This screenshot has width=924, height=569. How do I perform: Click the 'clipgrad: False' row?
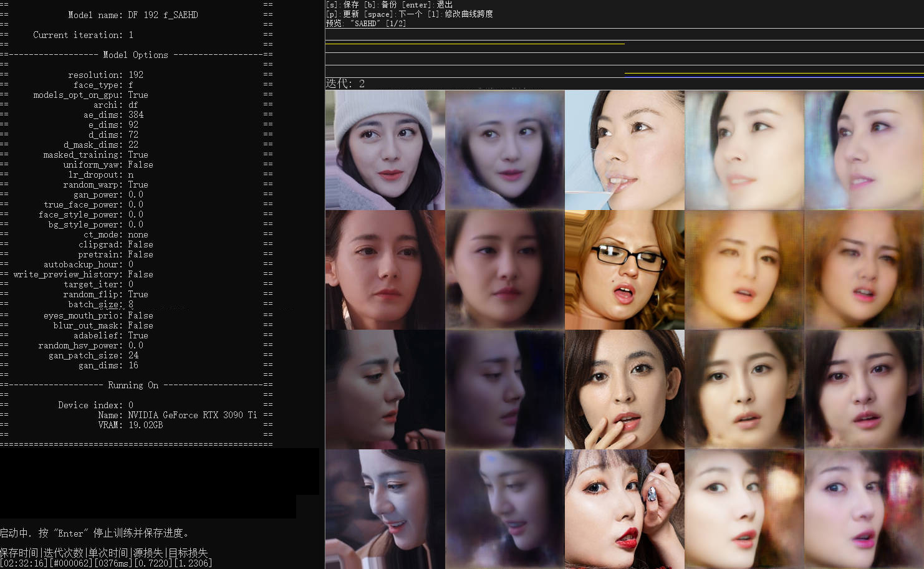pyautogui.click(x=115, y=244)
